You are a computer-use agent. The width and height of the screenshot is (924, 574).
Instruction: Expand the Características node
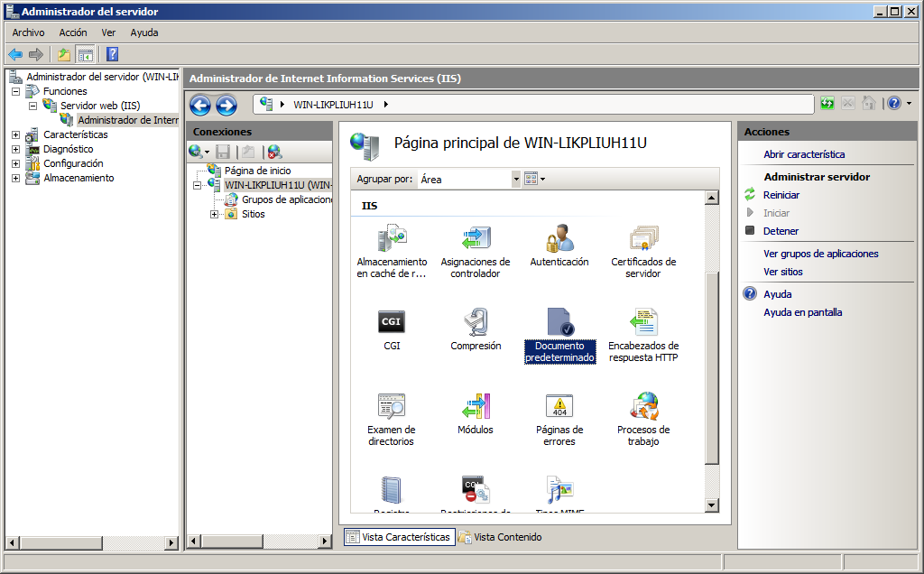coord(16,134)
